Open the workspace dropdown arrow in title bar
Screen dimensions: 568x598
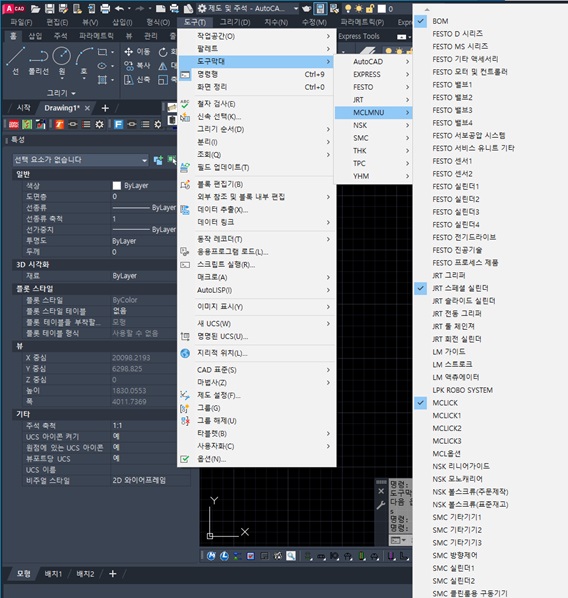click(296, 8)
